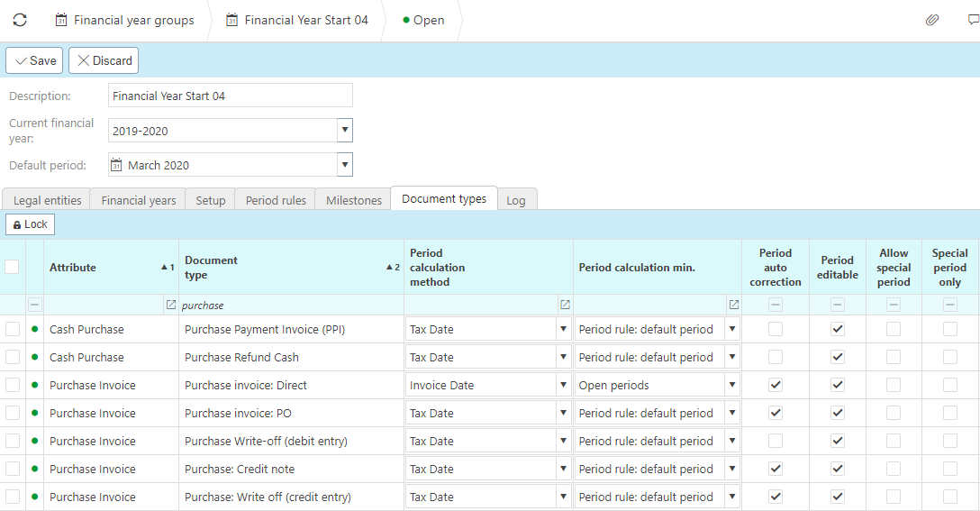Viewport: 980px width, 511px height.
Task: Click the paperclip attachments icon
Action: pos(932,20)
